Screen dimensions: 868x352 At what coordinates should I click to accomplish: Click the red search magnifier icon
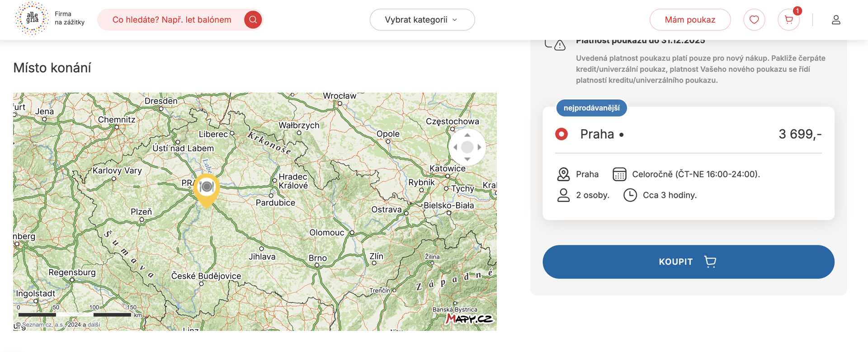pos(253,19)
